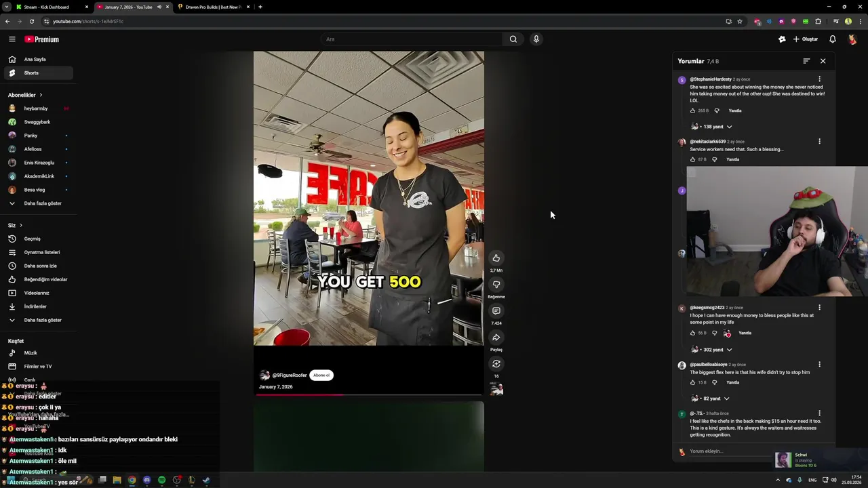Bookmark this page with the star
This screenshot has width=868, height=488.
coord(740,21)
